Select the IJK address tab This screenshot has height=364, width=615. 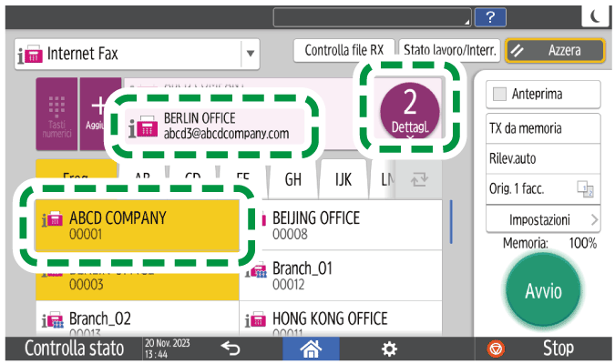(343, 179)
